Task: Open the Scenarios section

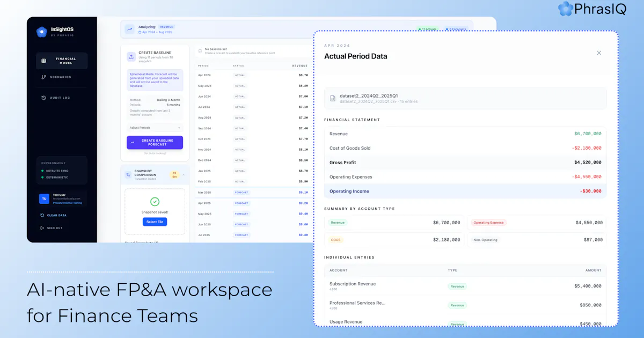Action: pos(62,77)
